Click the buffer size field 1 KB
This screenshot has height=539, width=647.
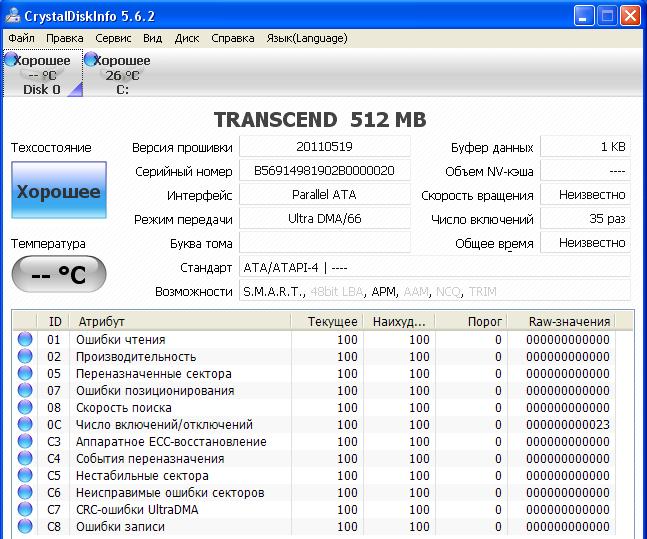point(586,147)
